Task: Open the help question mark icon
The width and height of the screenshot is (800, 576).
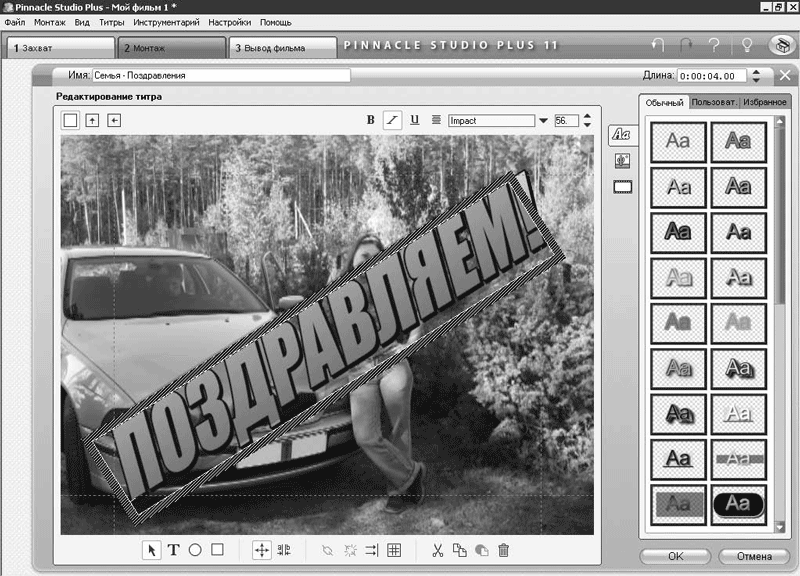Action: click(715, 46)
